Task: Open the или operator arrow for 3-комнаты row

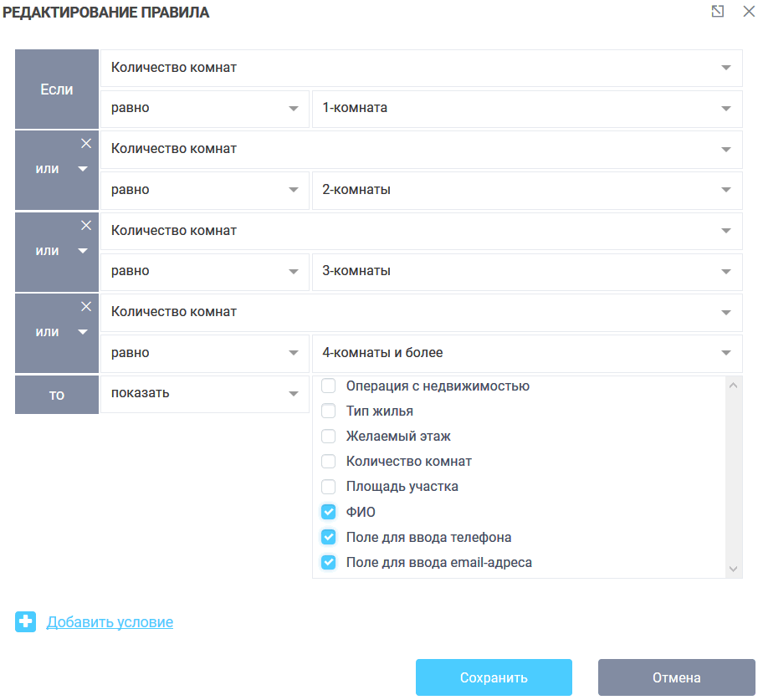Action: tap(82, 251)
